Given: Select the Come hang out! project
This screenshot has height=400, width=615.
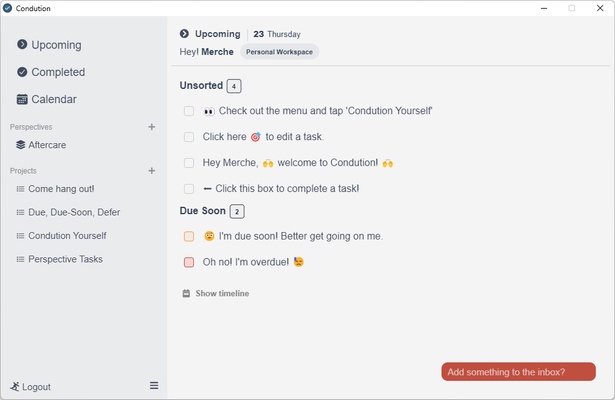Looking at the screenshot, I should [61, 188].
